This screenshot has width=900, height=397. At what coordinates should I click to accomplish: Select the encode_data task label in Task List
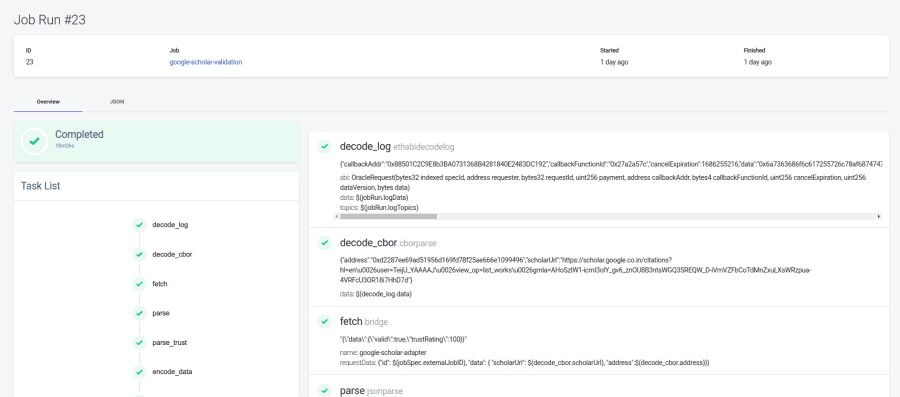coord(172,372)
